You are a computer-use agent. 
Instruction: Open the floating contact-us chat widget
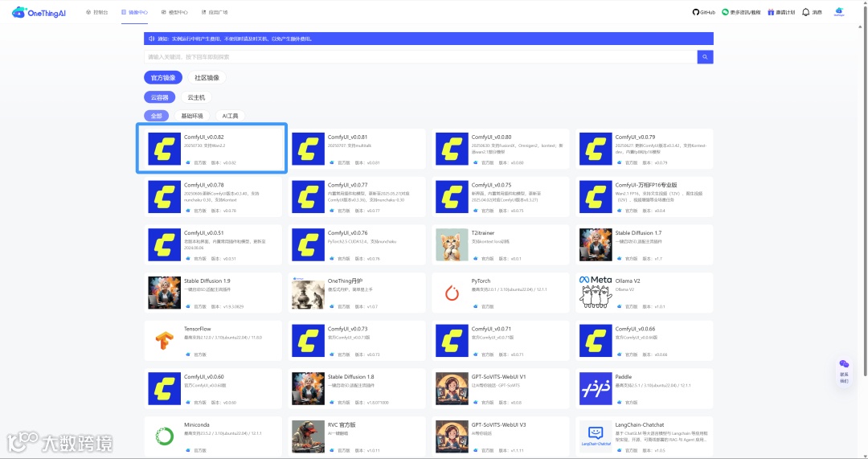pos(844,371)
